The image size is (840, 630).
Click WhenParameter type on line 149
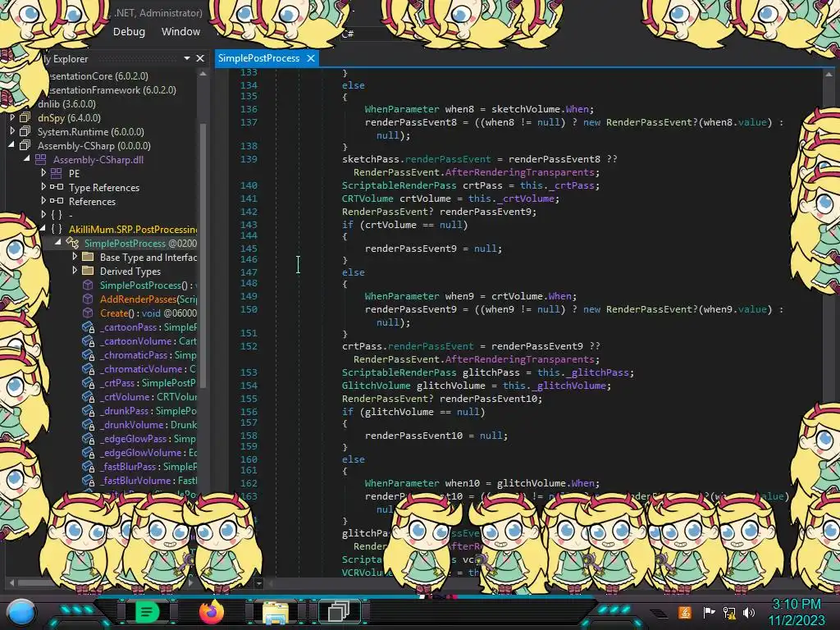[x=402, y=295]
